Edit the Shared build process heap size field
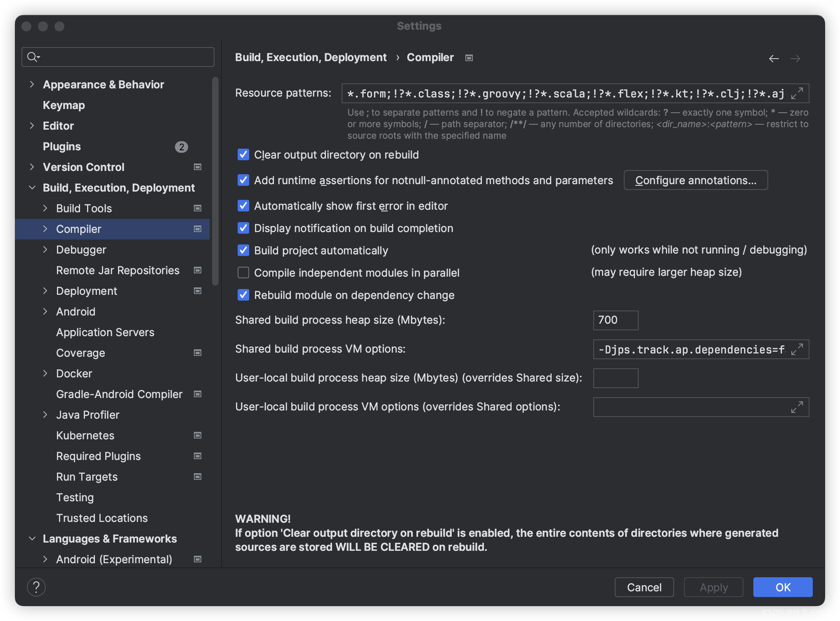Image resolution: width=840 pixels, height=621 pixels. [x=616, y=320]
